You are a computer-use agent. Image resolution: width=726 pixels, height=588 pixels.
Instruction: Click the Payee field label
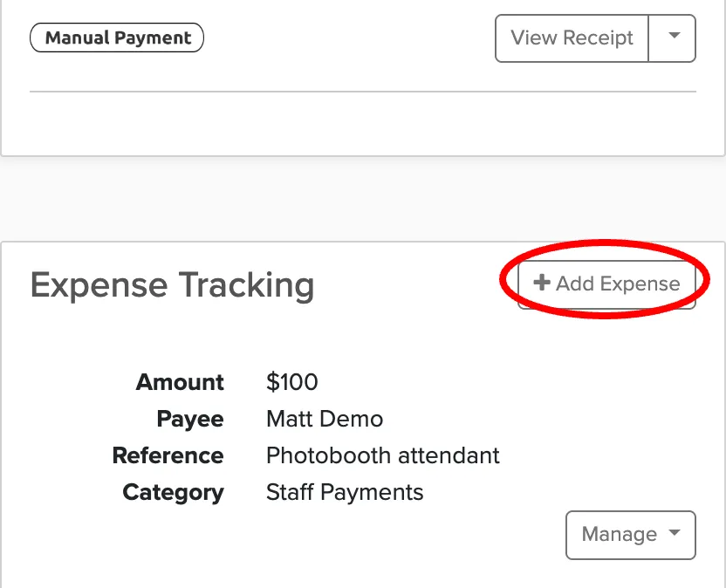click(x=190, y=419)
